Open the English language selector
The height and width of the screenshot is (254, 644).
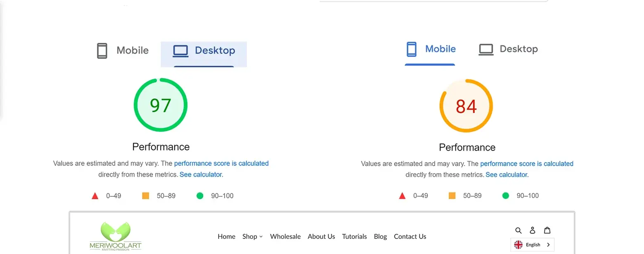tap(533, 245)
